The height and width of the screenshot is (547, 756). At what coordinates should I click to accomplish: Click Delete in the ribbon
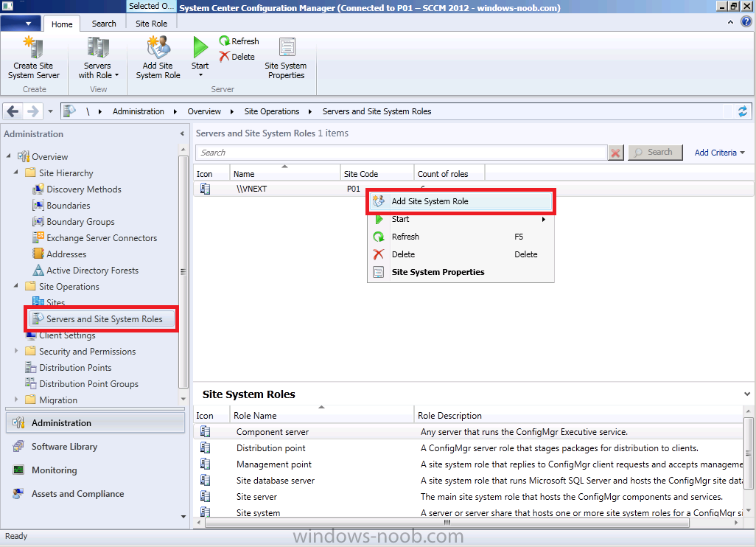pos(237,57)
